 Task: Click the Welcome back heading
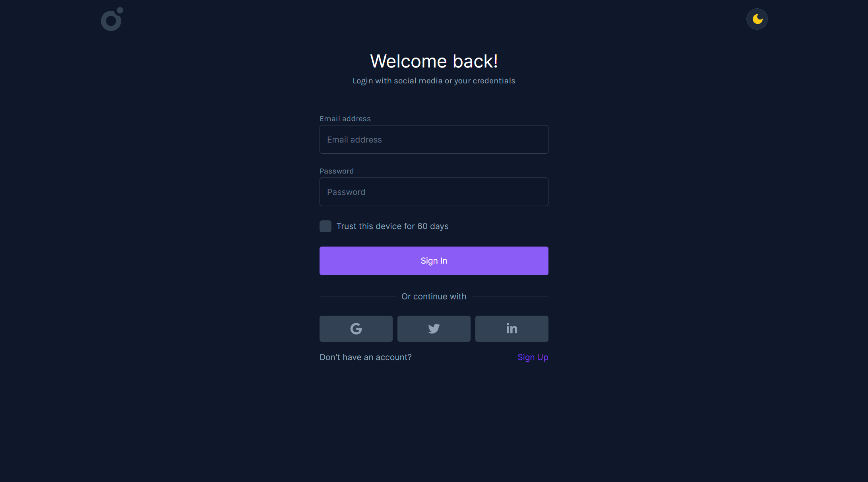pyautogui.click(x=434, y=61)
